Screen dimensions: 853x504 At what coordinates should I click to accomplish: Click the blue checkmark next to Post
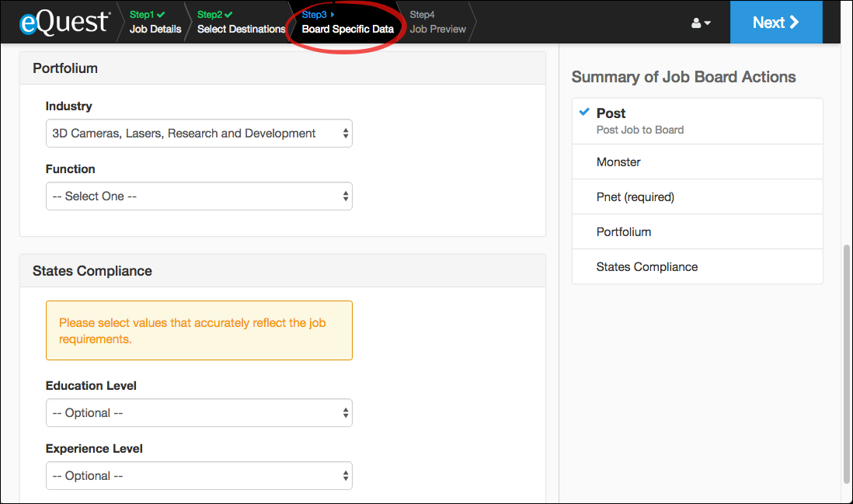coord(584,112)
